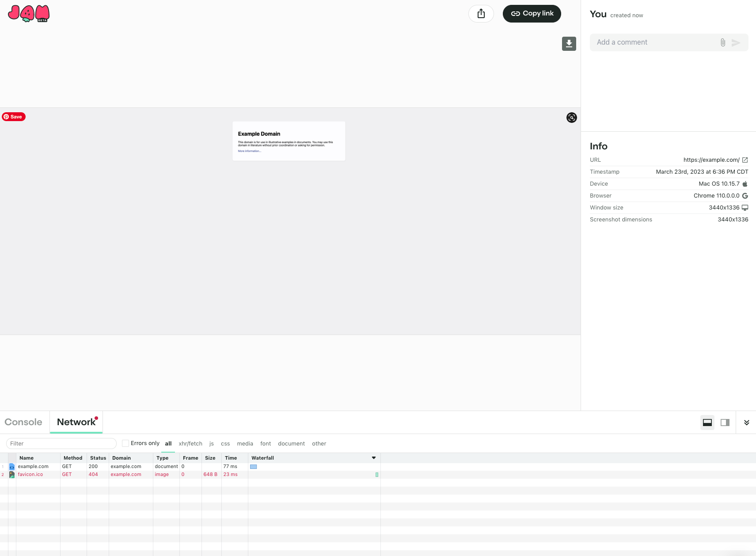Select the favicon.ico network request row
Screen dimensions: 756x556
[30, 475]
